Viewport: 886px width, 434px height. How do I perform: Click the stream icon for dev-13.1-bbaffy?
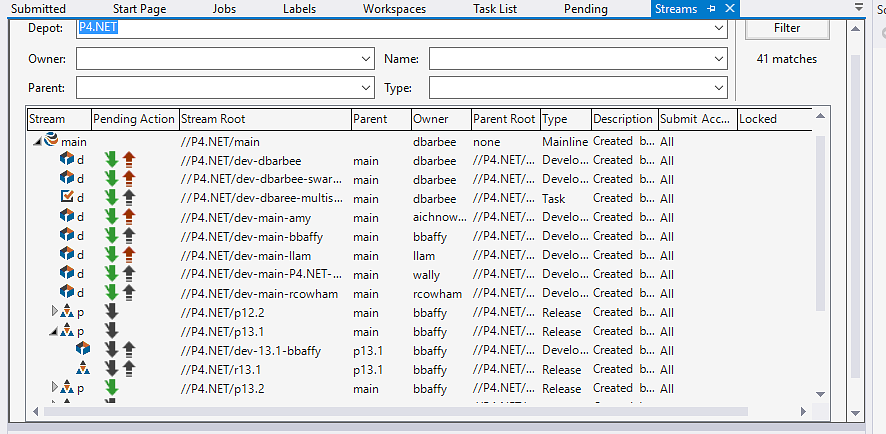(83, 350)
